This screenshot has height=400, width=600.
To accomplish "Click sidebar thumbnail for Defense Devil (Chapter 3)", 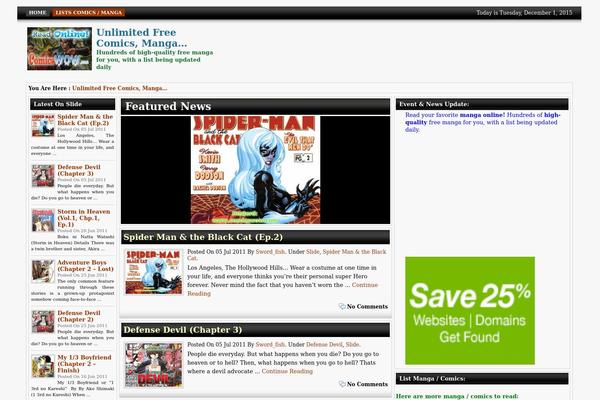I will pyautogui.click(x=43, y=176).
